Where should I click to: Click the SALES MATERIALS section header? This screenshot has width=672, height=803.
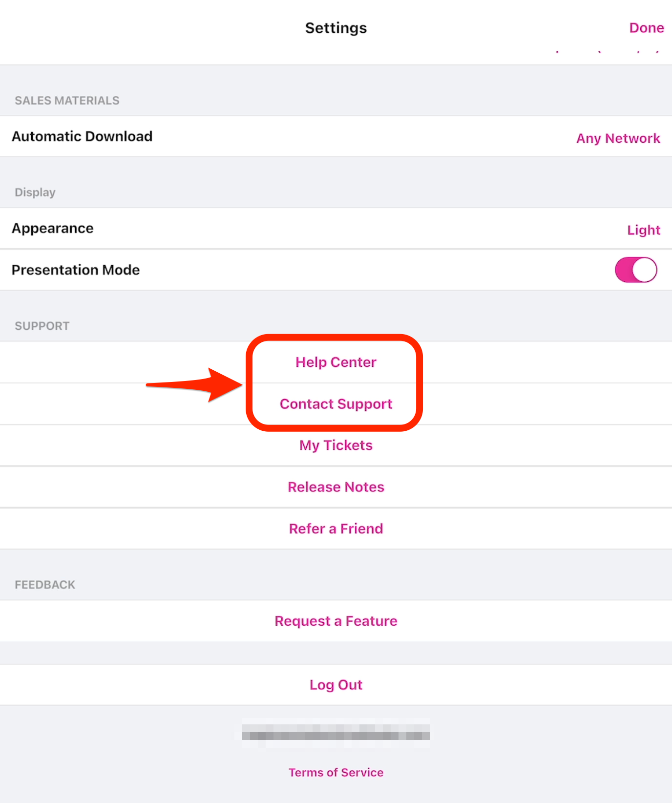point(67,101)
